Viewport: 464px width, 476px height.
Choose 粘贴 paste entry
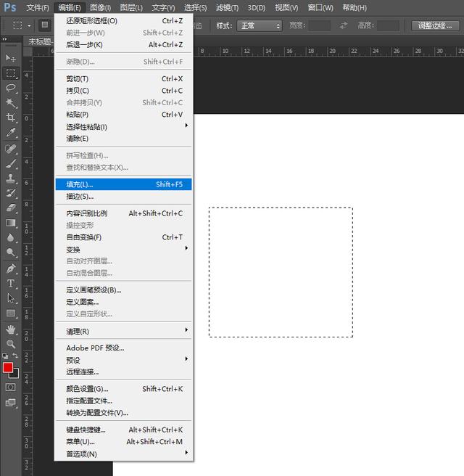click(x=123, y=115)
